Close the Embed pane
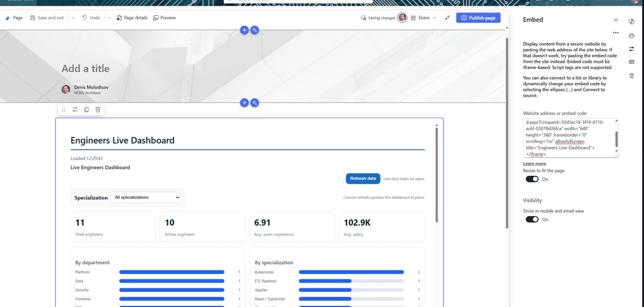The height and width of the screenshot is (307, 644). (616, 20)
